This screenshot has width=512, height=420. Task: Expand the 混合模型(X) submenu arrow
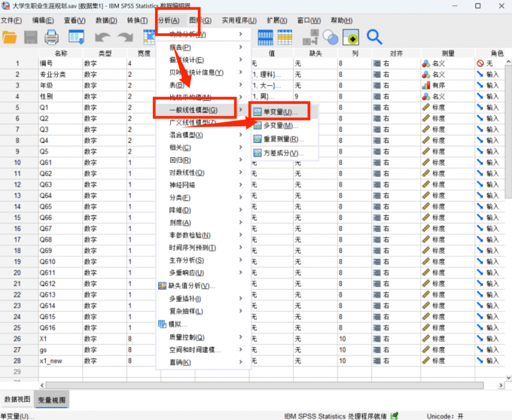click(x=240, y=135)
